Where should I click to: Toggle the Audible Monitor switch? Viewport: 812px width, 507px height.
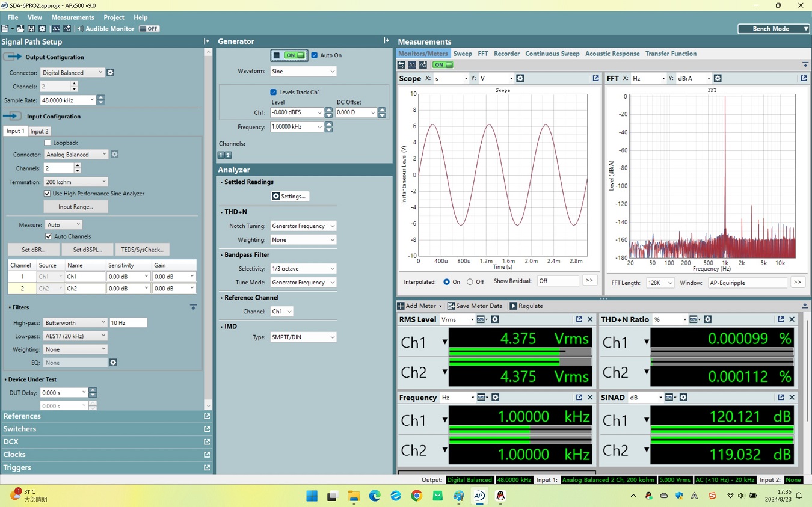(x=149, y=29)
